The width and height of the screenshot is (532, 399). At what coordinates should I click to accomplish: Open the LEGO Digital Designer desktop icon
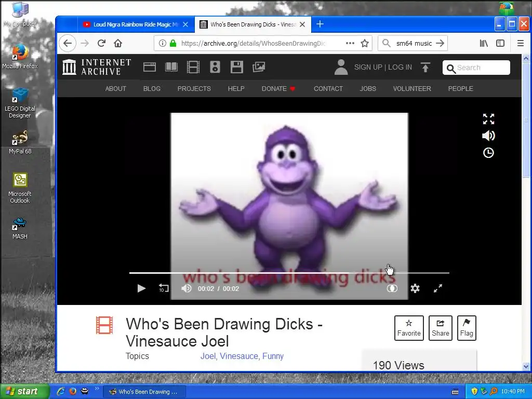20,103
